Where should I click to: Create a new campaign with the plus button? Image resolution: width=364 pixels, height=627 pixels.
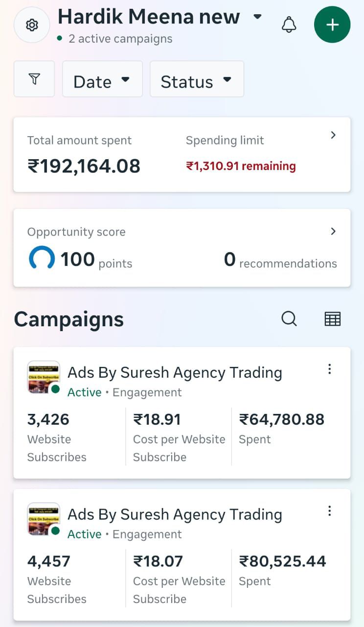[332, 24]
